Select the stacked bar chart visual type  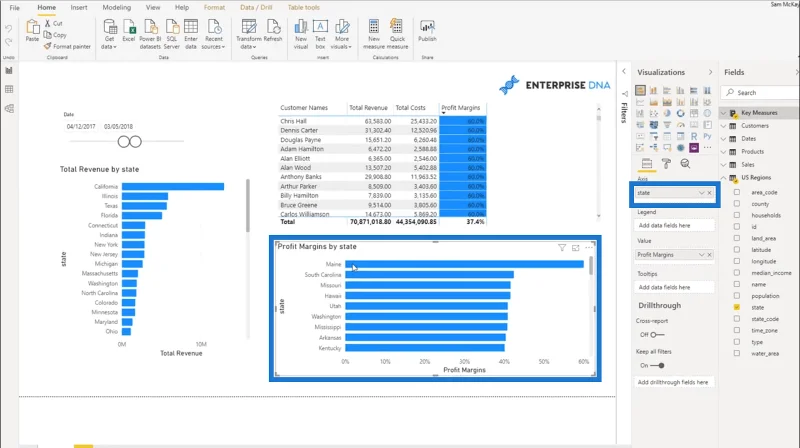coord(640,90)
